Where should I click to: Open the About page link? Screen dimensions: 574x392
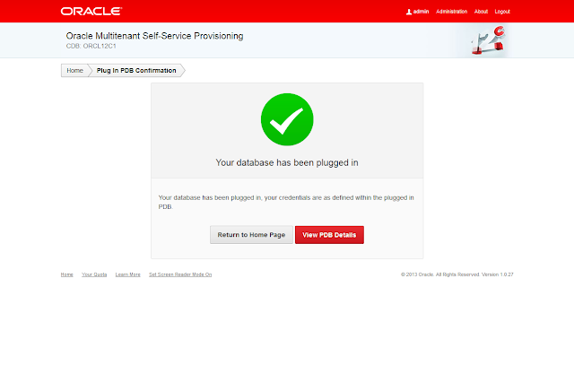(481, 12)
